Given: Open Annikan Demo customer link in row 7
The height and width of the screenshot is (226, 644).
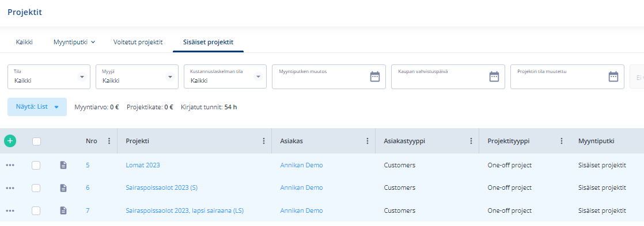Looking at the screenshot, I should 301,210.
